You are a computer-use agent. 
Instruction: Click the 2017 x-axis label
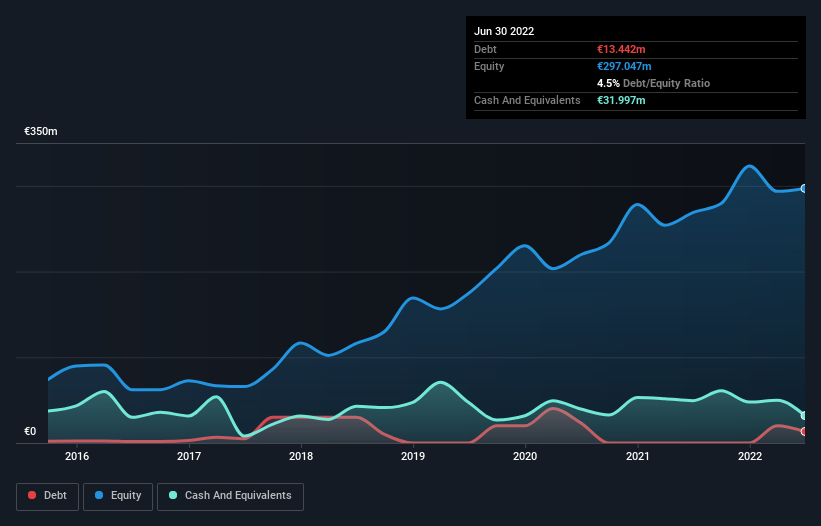pos(189,456)
